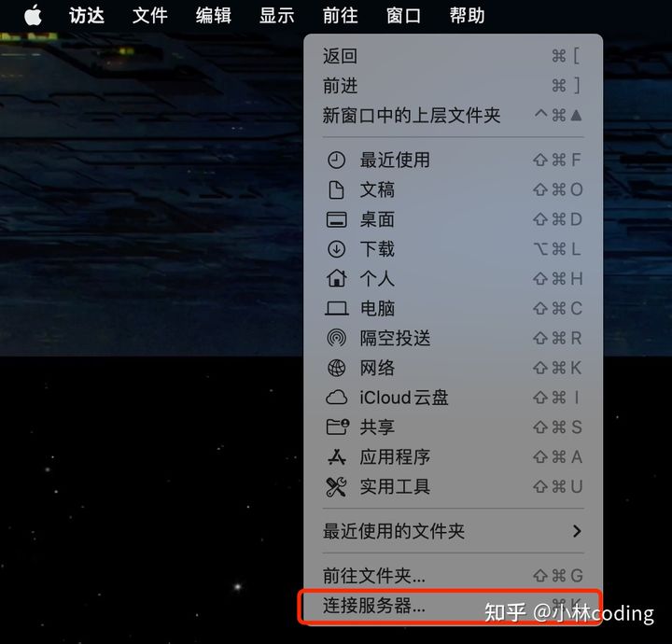Viewport: 672px width, 644px height.
Task: Click the download arrow icon for 下载
Action: coord(336,249)
